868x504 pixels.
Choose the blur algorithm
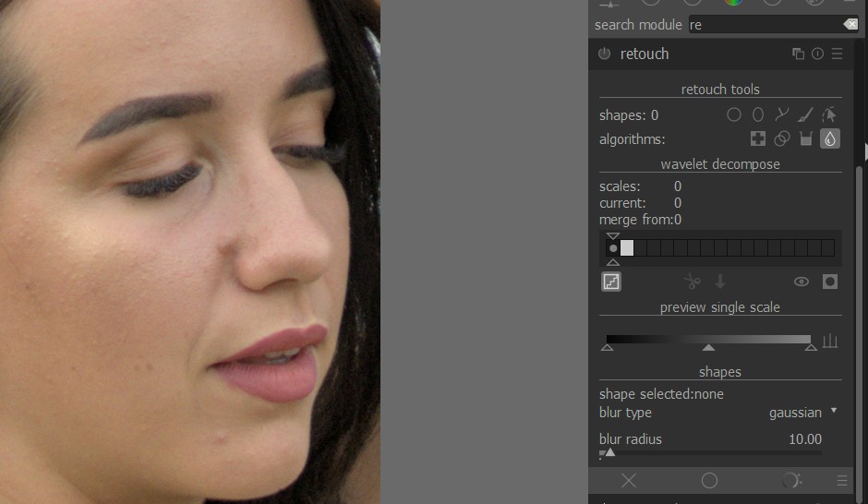pos(830,138)
